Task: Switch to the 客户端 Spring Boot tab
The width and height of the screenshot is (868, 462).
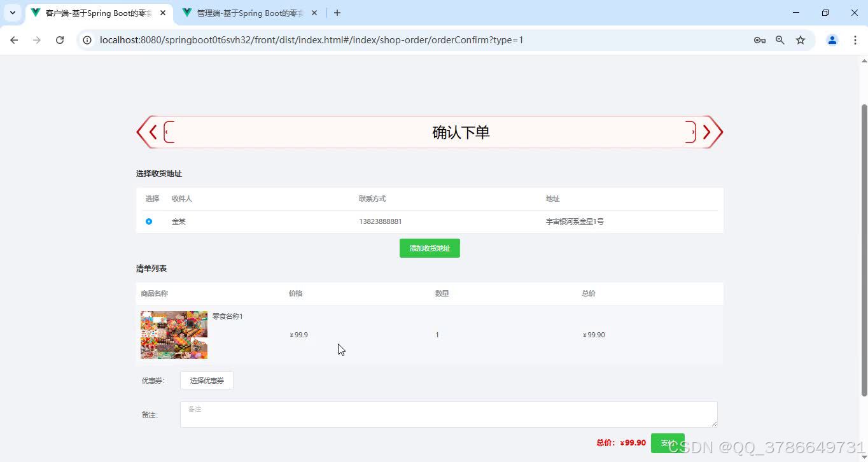Action: [x=99, y=13]
